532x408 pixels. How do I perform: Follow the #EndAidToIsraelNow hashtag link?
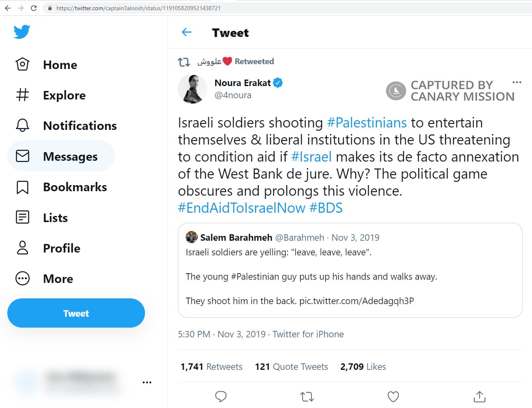(x=240, y=208)
